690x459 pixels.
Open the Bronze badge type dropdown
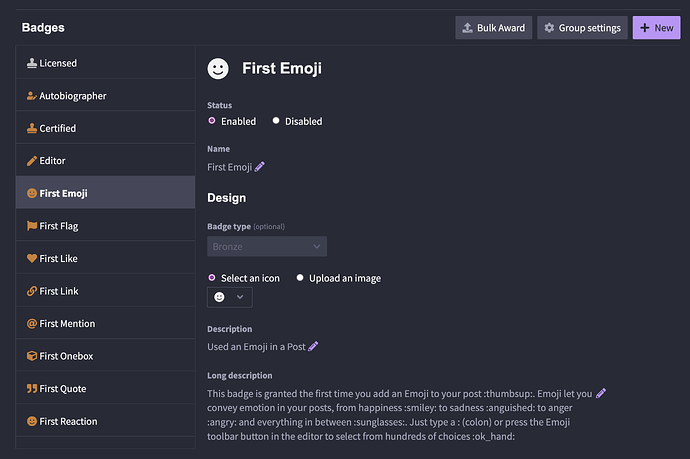click(267, 246)
